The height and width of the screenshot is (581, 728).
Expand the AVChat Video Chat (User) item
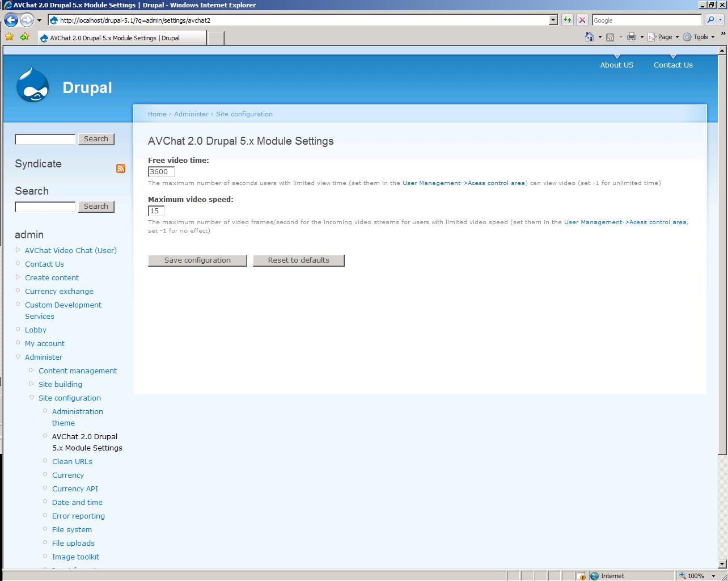18,250
